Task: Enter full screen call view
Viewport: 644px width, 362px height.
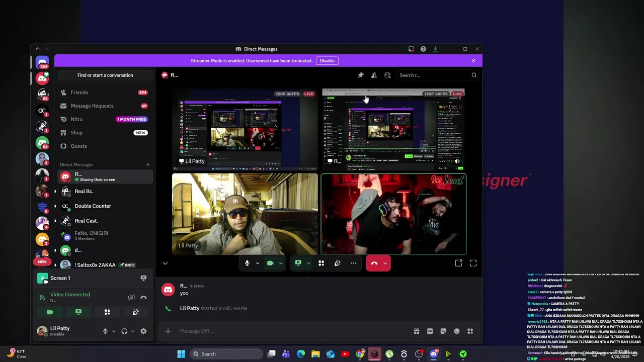Action: click(473, 263)
